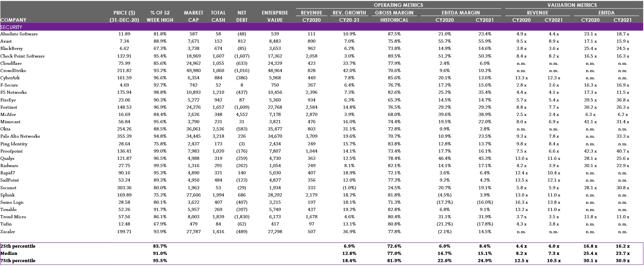Select the F5 Networks company name
644x267 pixels.
(x=14, y=92)
